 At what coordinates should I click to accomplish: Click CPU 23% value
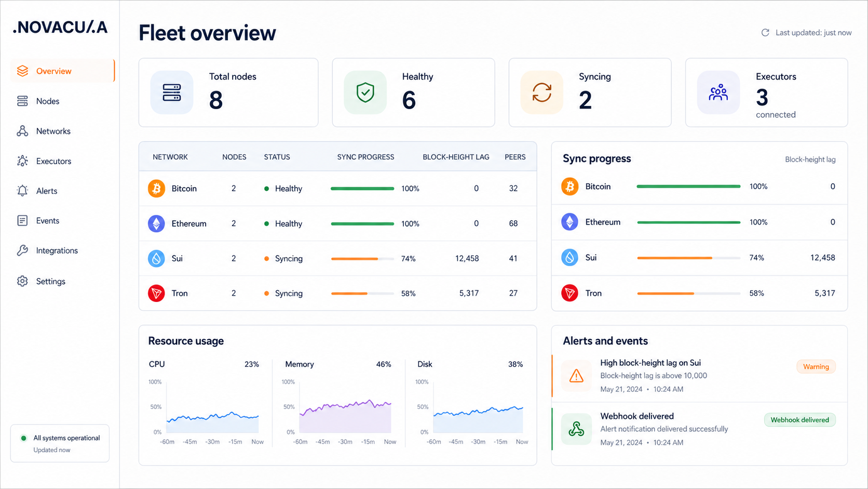(252, 364)
